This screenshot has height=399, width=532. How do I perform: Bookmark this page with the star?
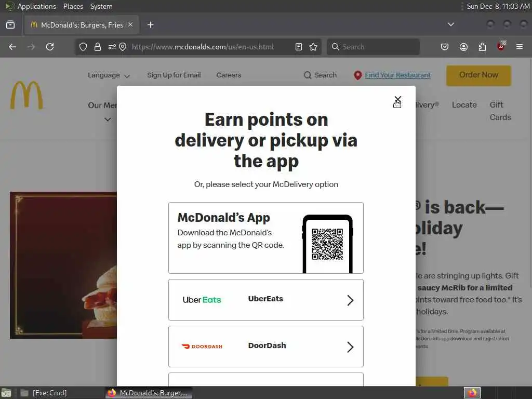coord(313,47)
